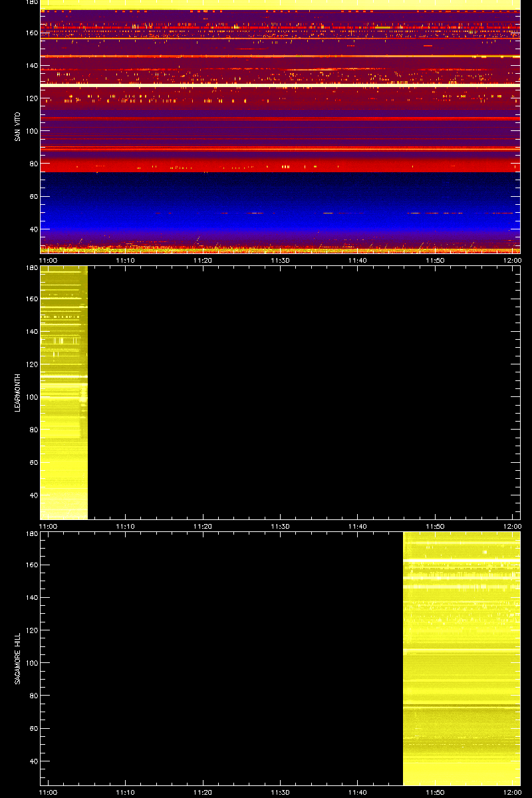Click 11:50 time label under Learmonth panel
The width and height of the screenshot is (532, 798).
[435, 527]
